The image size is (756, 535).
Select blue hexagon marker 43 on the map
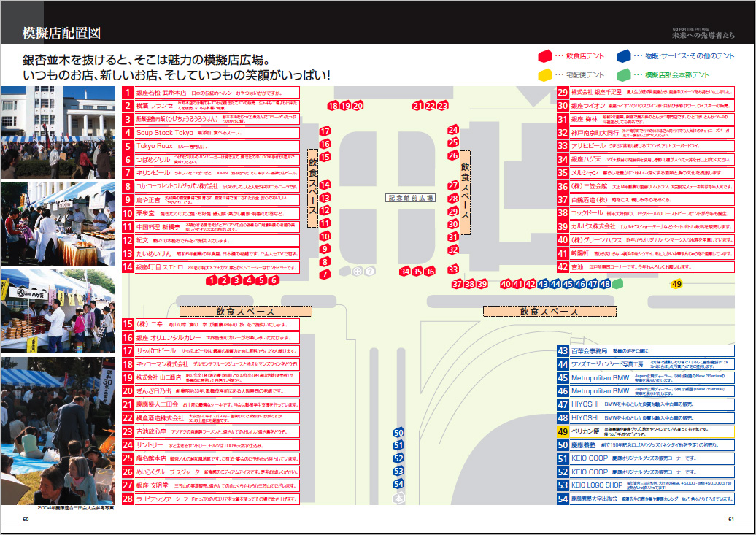[x=543, y=284]
